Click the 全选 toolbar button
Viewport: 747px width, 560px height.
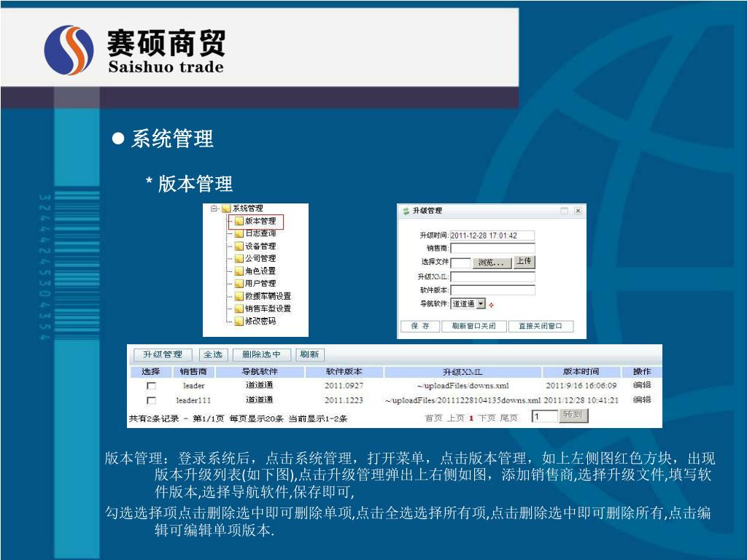pyautogui.click(x=213, y=355)
